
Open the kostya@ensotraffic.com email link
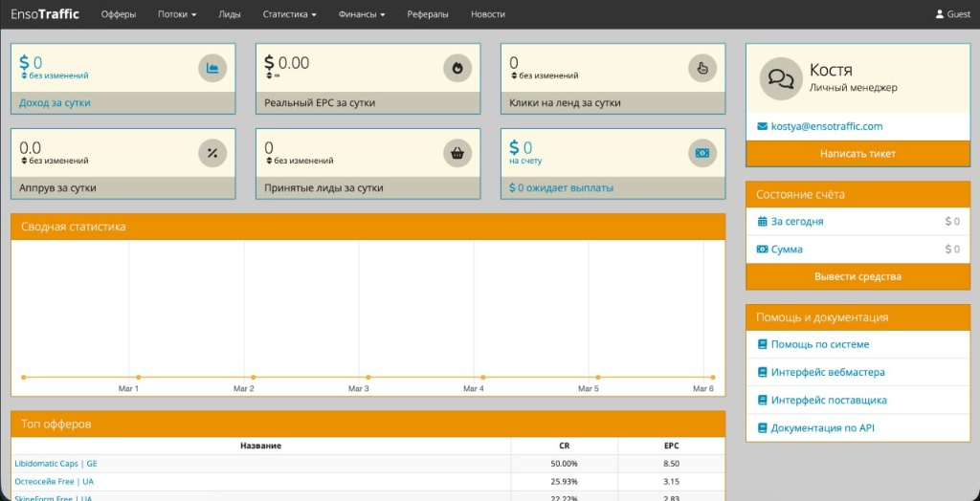[x=826, y=126]
